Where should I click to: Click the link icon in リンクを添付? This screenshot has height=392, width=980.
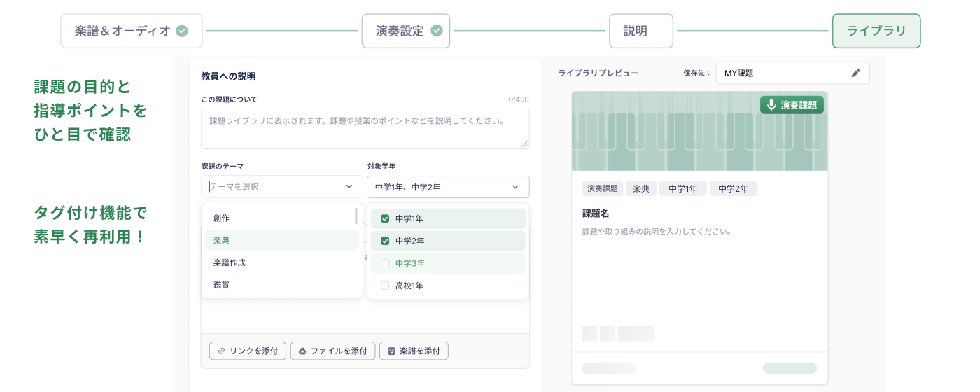coord(221,351)
